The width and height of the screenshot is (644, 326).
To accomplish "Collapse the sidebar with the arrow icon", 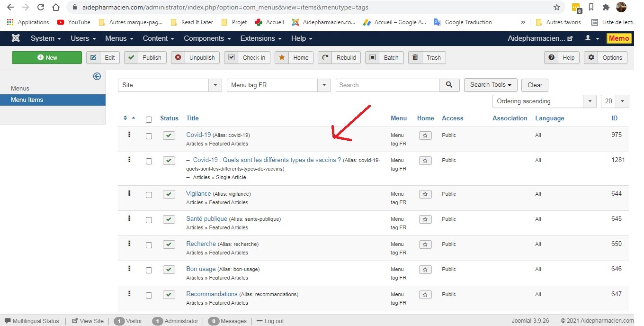I will pyautogui.click(x=97, y=76).
